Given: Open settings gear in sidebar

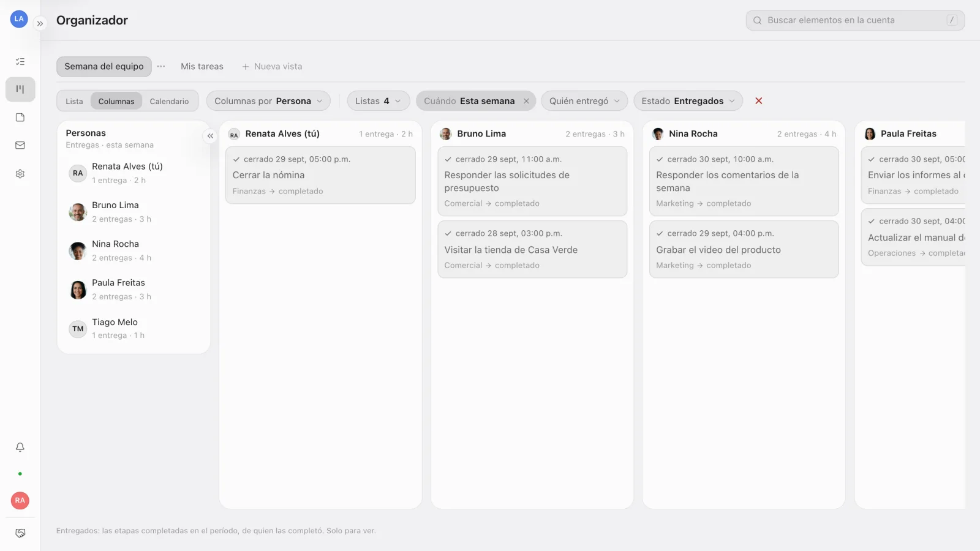Looking at the screenshot, I should (x=20, y=174).
